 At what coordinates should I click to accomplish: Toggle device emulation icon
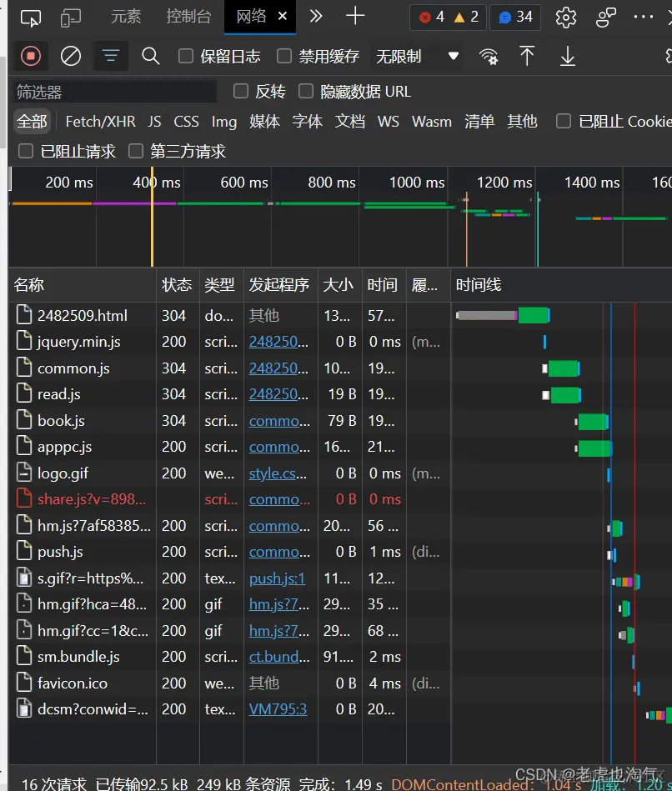point(70,18)
